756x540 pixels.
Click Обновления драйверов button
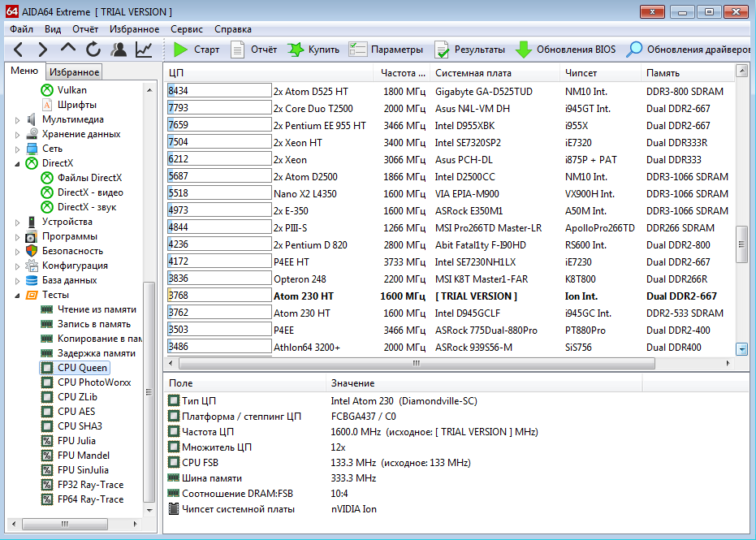point(689,50)
